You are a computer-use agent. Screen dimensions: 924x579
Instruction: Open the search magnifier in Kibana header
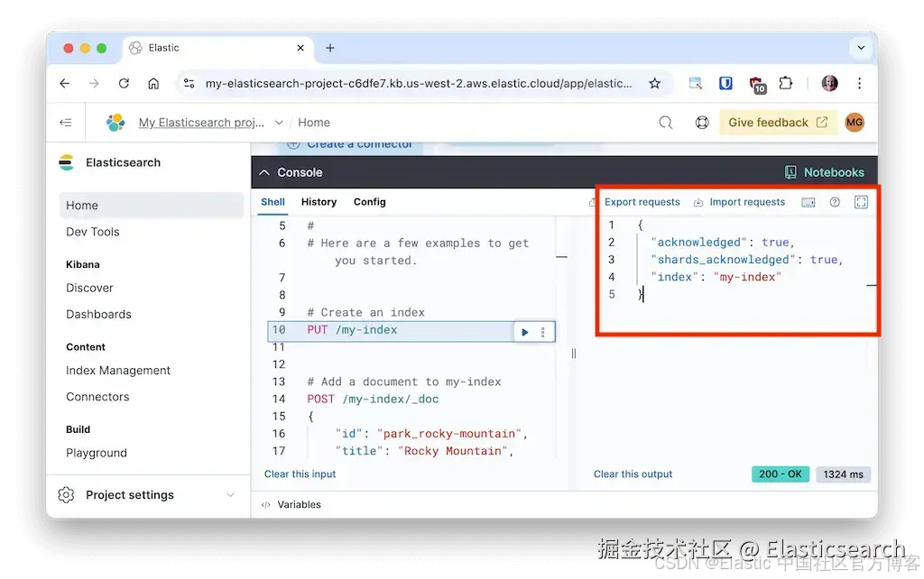tap(665, 123)
